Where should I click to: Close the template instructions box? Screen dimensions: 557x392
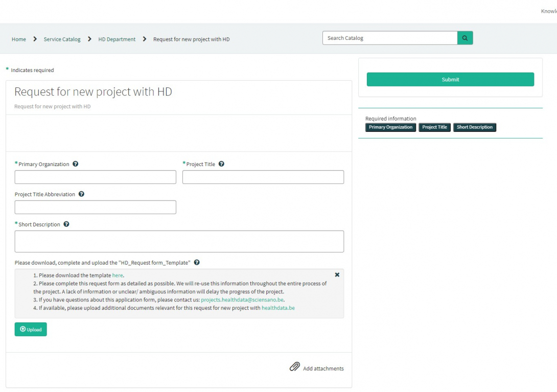tap(337, 275)
